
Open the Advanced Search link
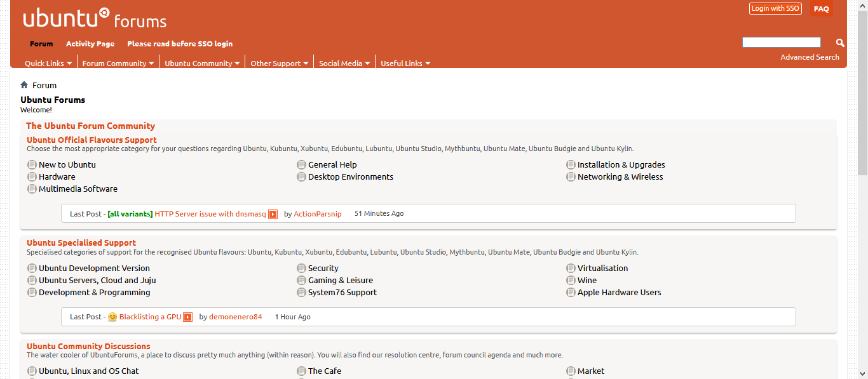(x=810, y=57)
